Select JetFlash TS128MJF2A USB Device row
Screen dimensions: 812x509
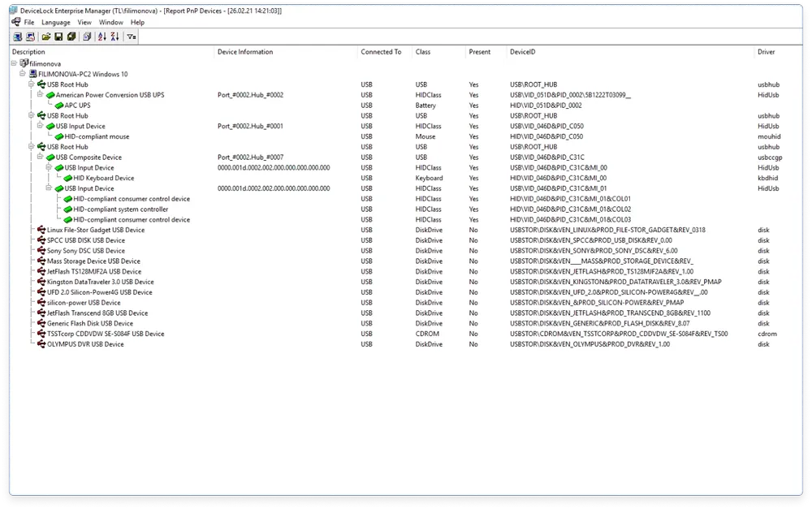pos(406,271)
